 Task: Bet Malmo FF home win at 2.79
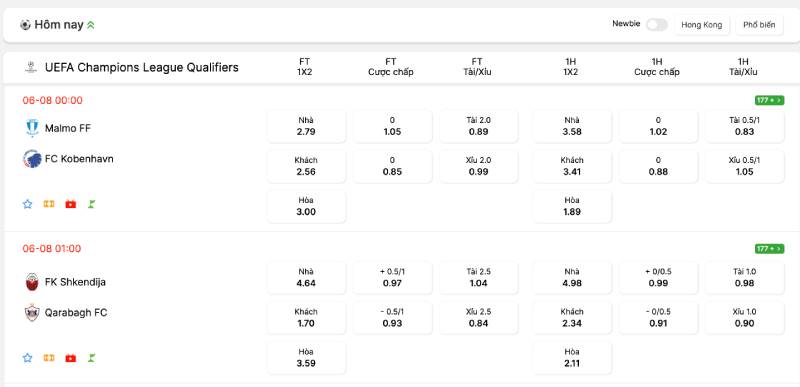pos(306,126)
